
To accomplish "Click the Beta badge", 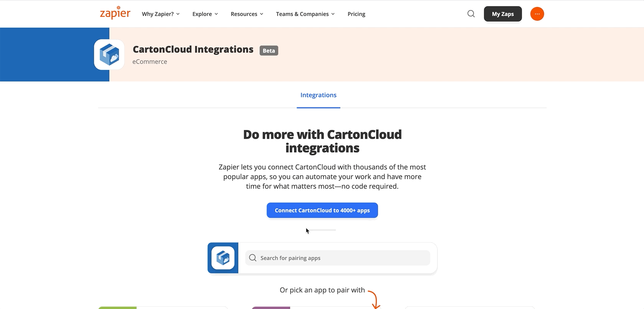I will (269, 51).
